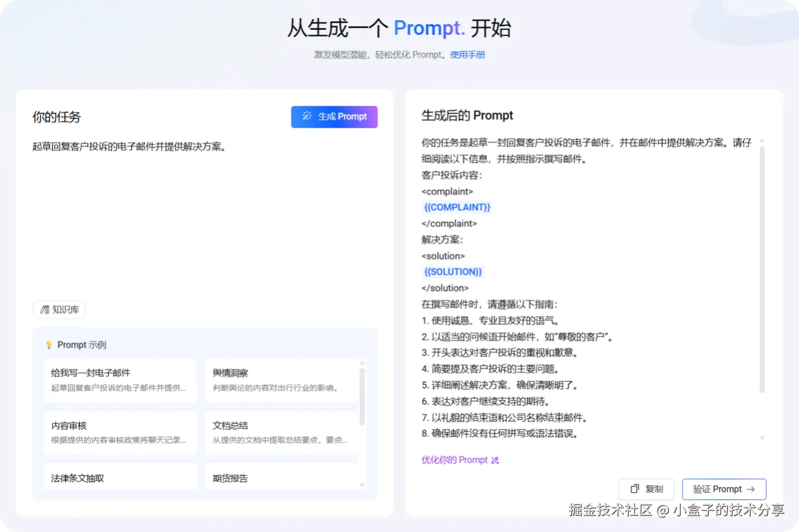
Task: Select the 期货报告 example card
Action: [281, 477]
